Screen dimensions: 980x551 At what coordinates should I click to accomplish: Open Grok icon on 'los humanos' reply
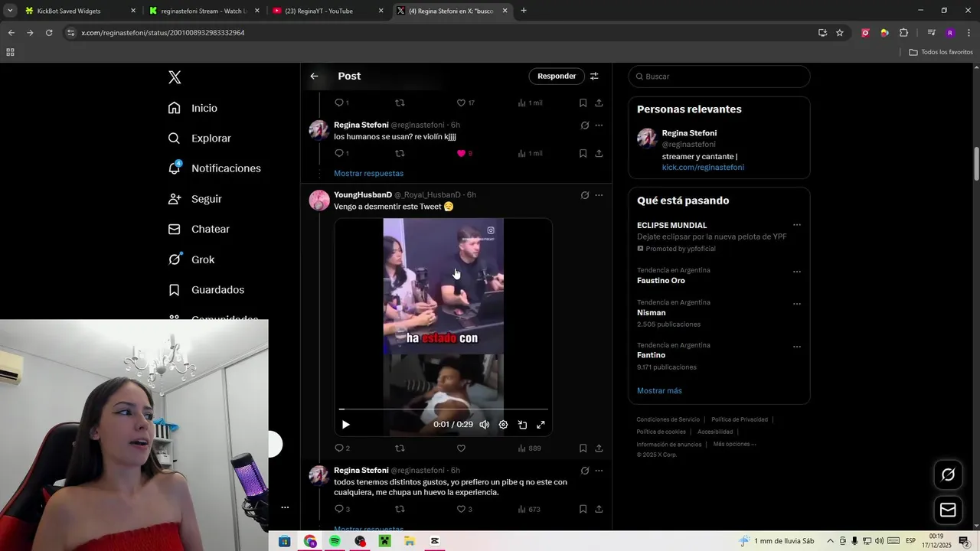585,125
